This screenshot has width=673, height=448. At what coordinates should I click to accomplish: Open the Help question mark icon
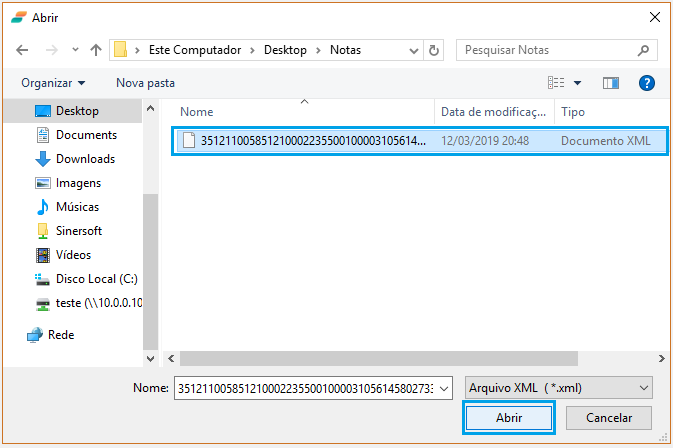tap(646, 83)
